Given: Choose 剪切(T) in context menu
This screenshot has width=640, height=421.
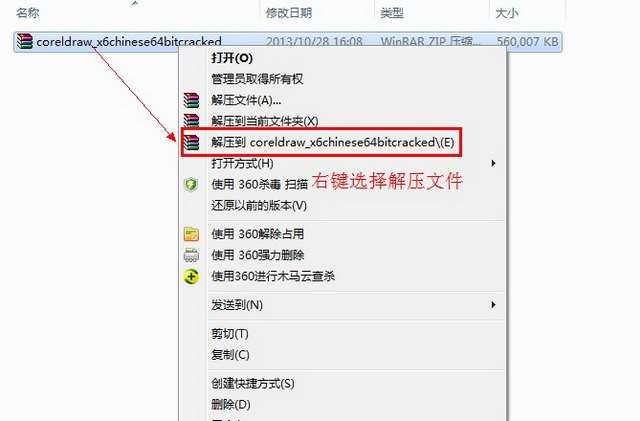Looking at the screenshot, I should [230, 334].
